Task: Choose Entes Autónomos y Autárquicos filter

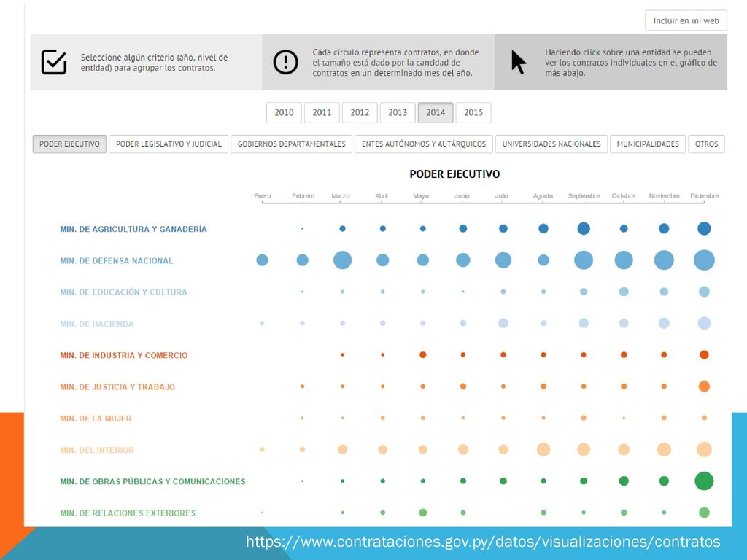Action: tap(424, 144)
